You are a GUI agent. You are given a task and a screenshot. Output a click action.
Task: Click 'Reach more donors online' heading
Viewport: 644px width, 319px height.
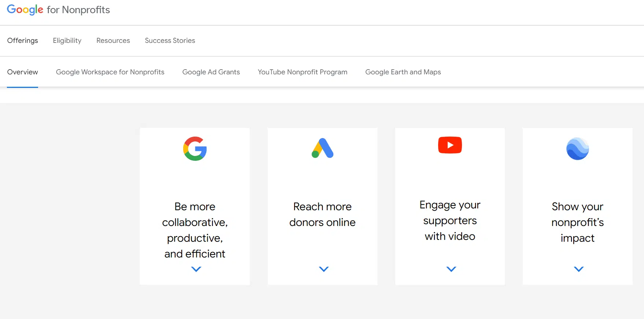click(x=322, y=214)
